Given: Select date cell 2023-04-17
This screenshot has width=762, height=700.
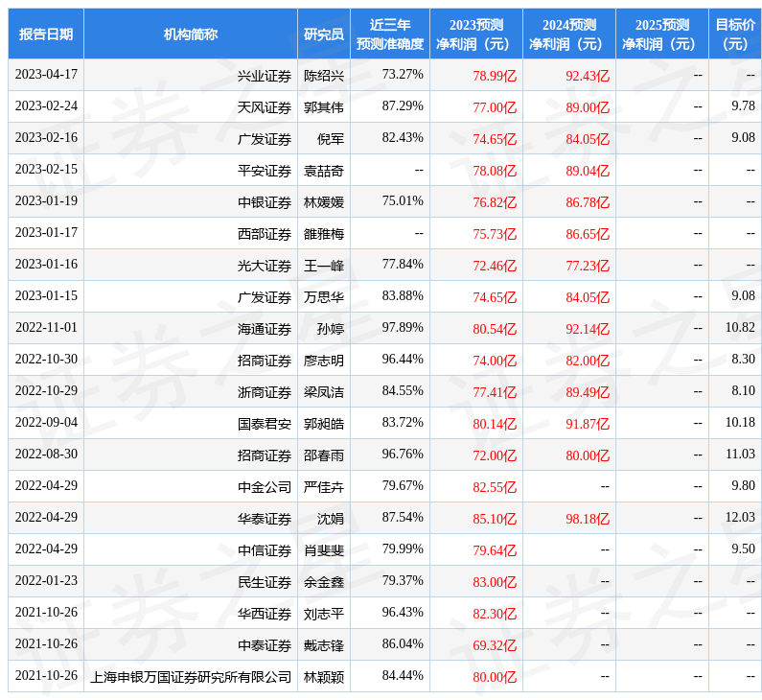Looking at the screenshot, I should pyautogui.click(x=46, y=75).
